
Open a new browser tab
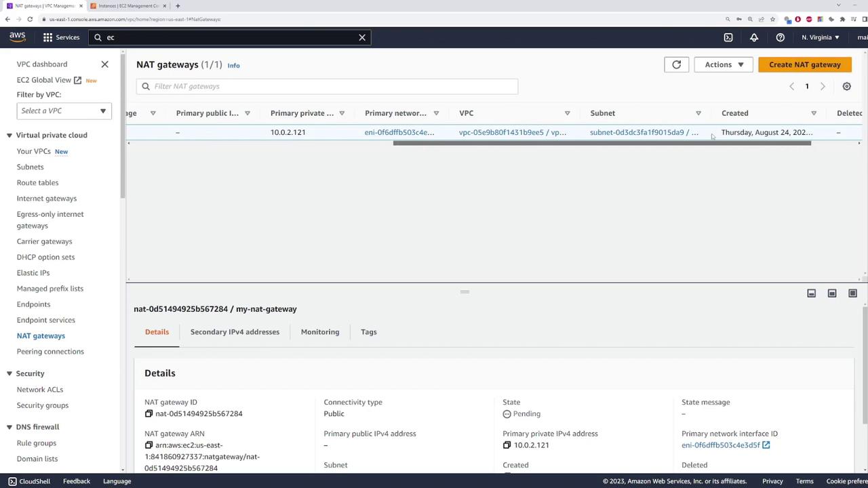click(178, 5)
